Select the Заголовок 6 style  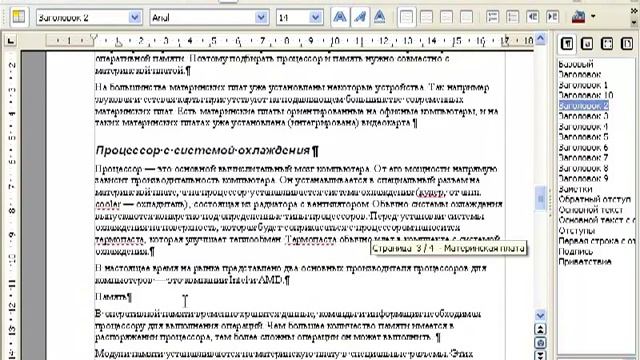click(x=583, y=147)
